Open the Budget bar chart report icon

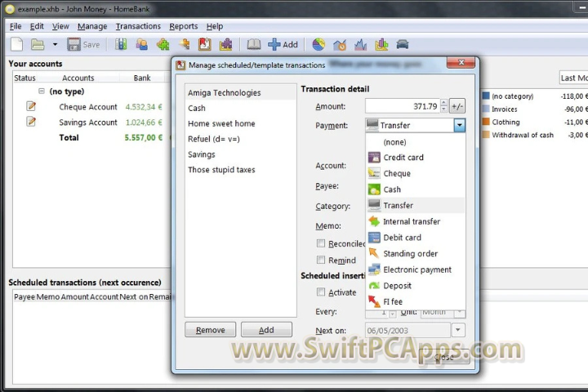click(381, 44)
